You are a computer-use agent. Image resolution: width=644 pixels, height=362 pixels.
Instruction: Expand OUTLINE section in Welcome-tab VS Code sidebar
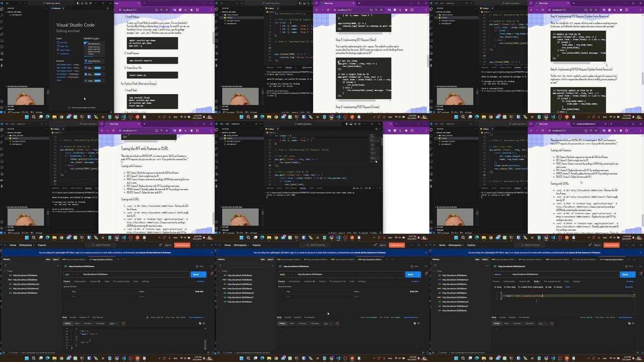point(10,106)
